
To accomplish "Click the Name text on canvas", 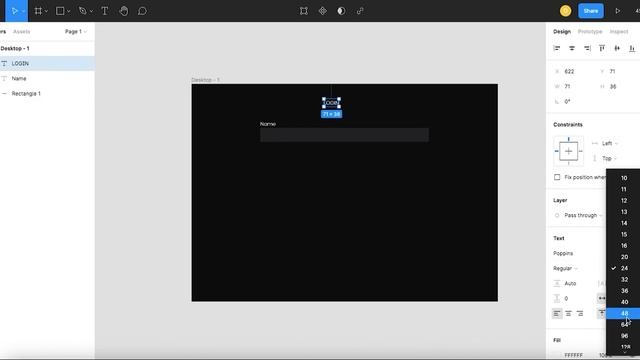I will pyautogui.click(x=268, y=124).
